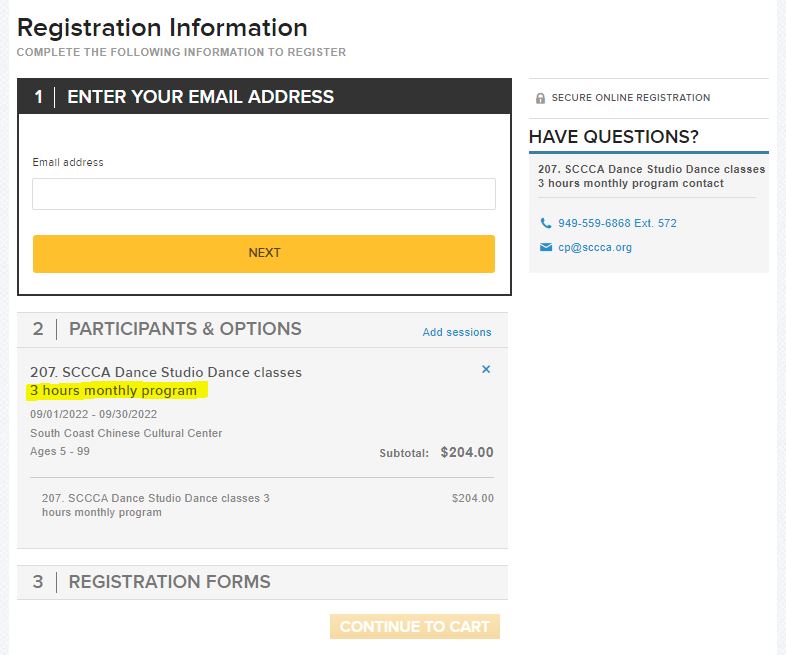
Task: Expand the Participants & Options section header
Action: tap(185, 329)
